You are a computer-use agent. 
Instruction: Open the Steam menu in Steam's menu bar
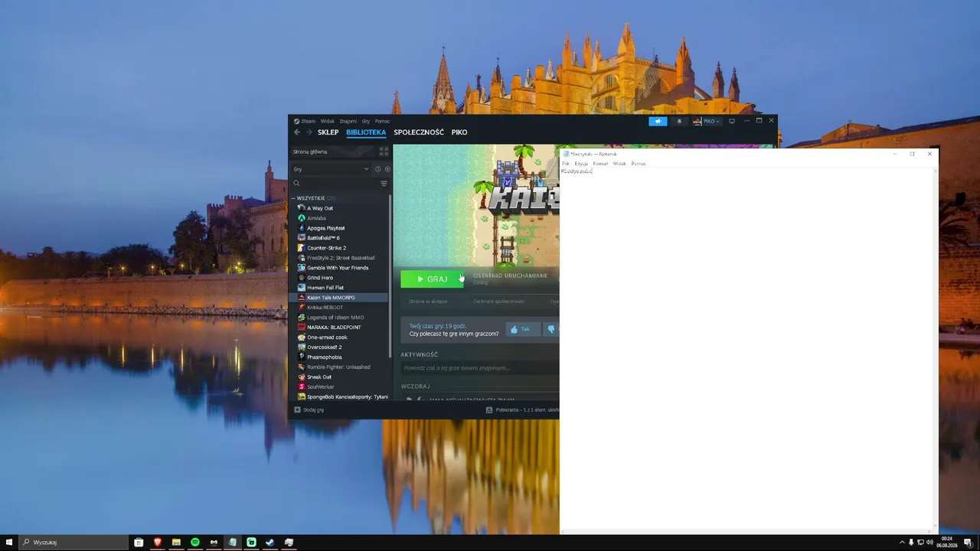pos(305,121)
